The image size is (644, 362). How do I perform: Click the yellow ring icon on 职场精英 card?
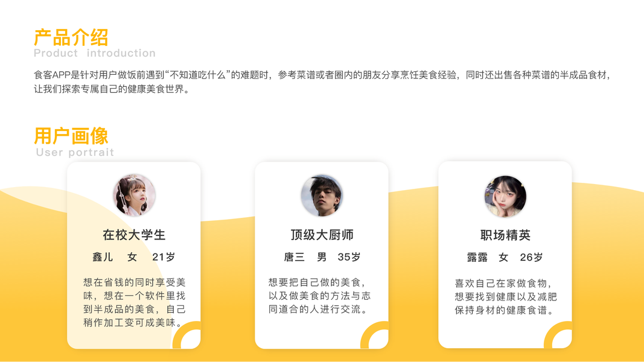[x=558, y=335]
